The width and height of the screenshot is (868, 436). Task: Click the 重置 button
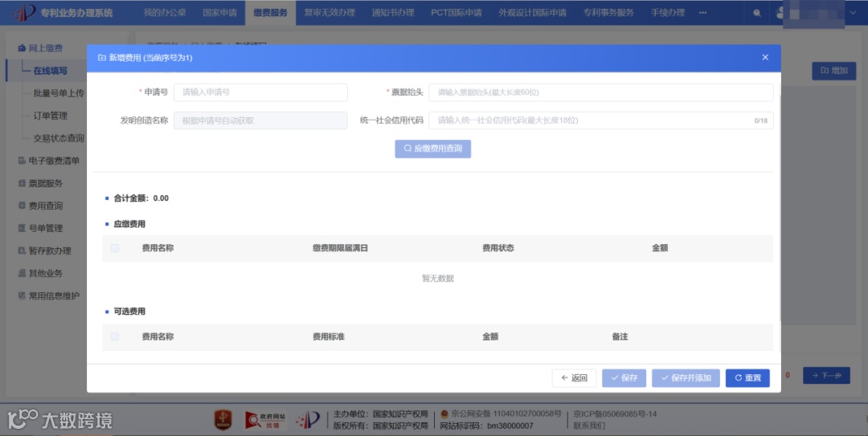tap(748, 378)
